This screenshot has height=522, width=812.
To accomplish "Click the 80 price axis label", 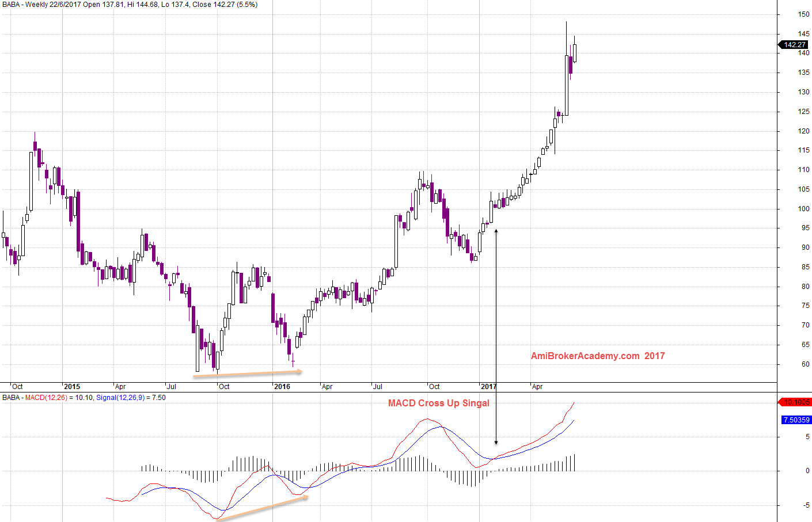I will (805, 287).
